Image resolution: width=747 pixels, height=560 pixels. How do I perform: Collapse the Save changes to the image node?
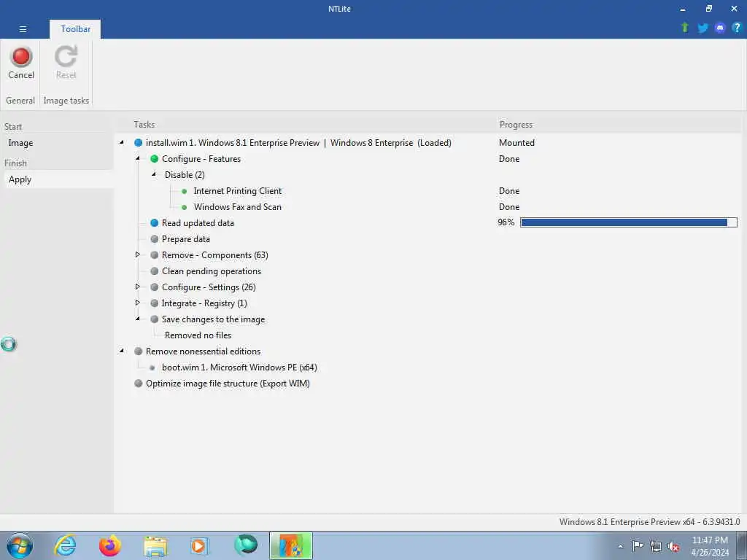138,319
